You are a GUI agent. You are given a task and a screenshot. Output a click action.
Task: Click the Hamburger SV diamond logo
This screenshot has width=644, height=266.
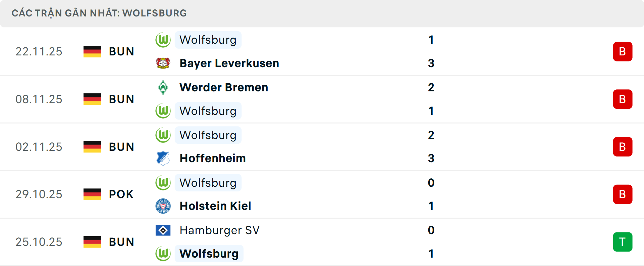(163, 230)
